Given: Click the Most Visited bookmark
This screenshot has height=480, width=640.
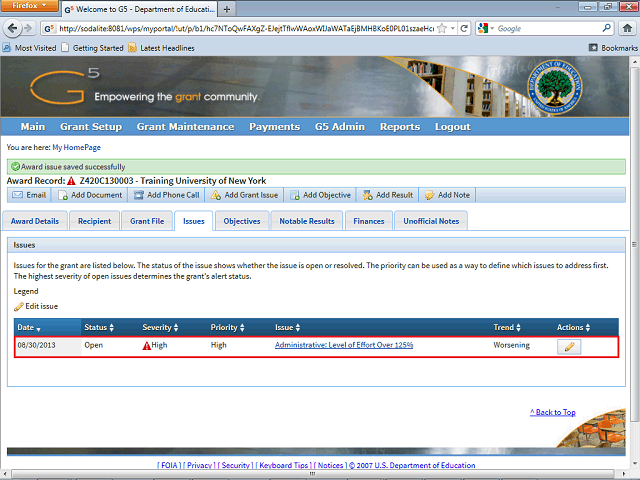Looking at the screenshot, I should coord(29,48).
